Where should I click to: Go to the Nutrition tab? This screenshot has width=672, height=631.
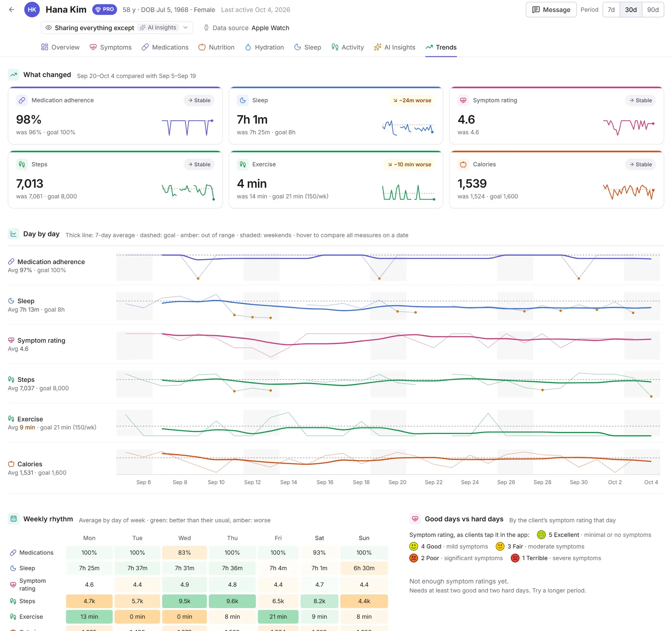216,47
